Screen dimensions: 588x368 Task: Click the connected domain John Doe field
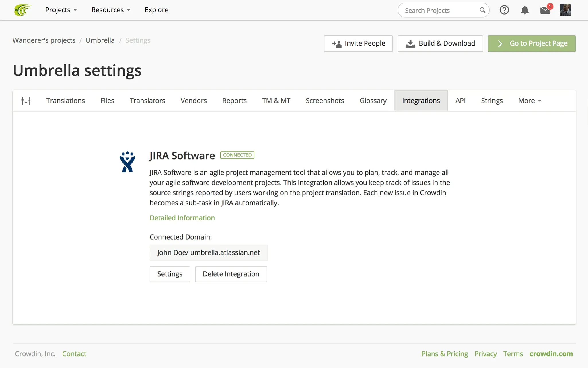click(x=209, y=252)
